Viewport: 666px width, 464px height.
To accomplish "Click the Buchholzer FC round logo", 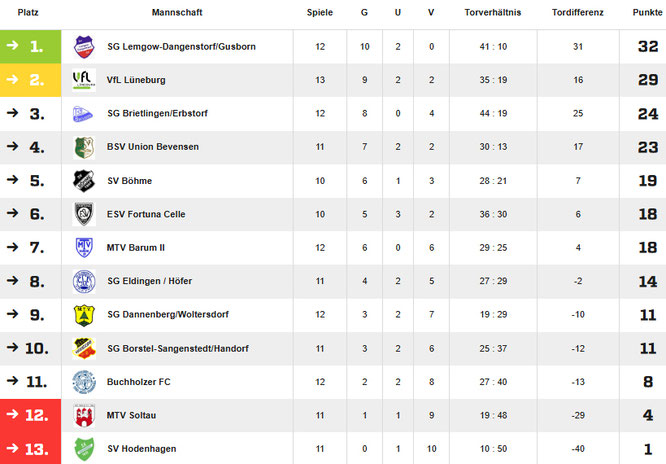I will [x=83, y=382].
